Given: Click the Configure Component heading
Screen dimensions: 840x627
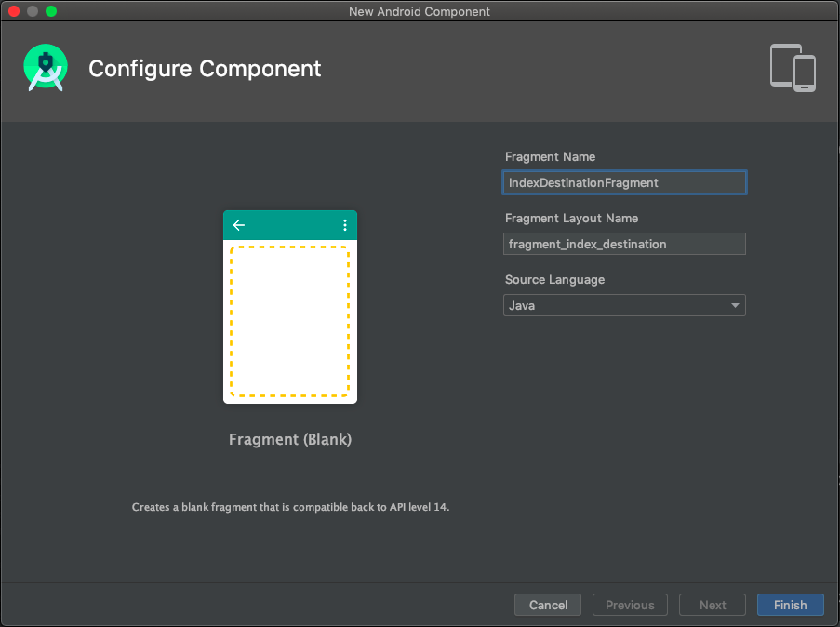Looking at the screenshot, I should pos(205,69).
